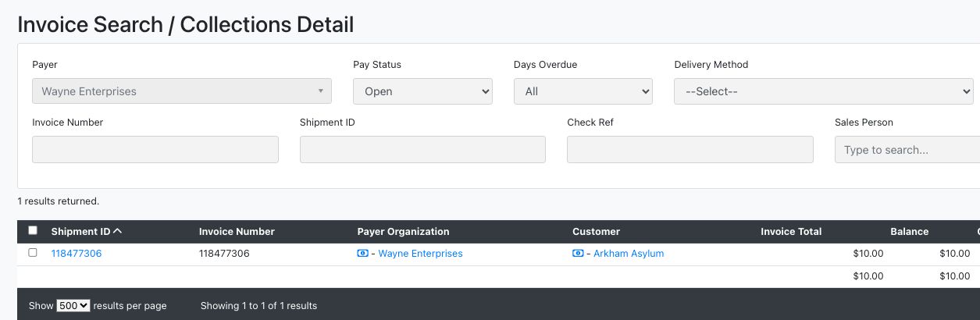Click the ascending sort arrow beside Shipment ID

point(118,231)
